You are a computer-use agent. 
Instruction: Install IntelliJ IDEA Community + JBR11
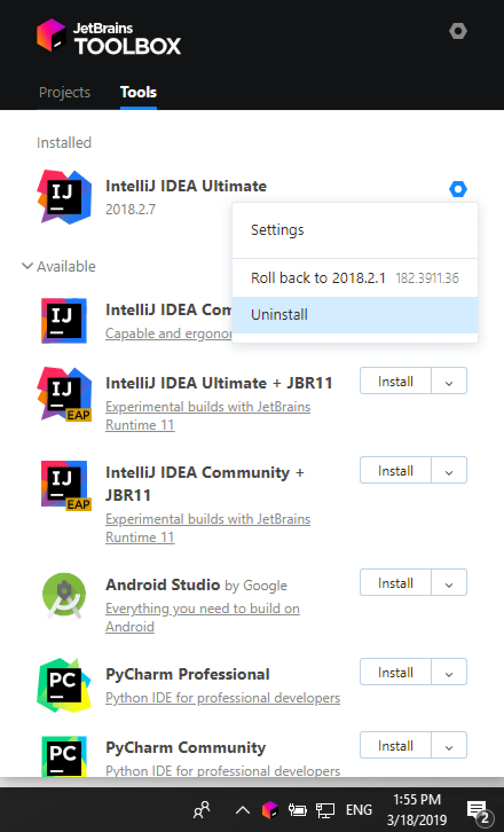[395, 471]
